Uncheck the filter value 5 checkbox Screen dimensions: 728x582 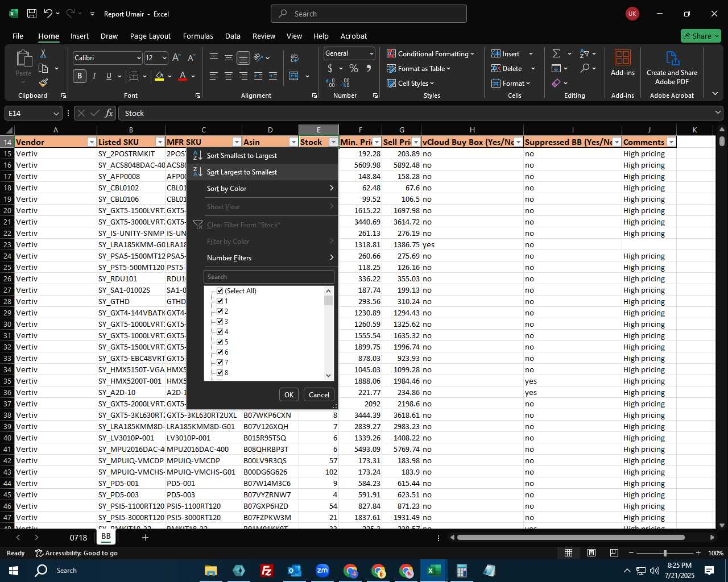220,342
